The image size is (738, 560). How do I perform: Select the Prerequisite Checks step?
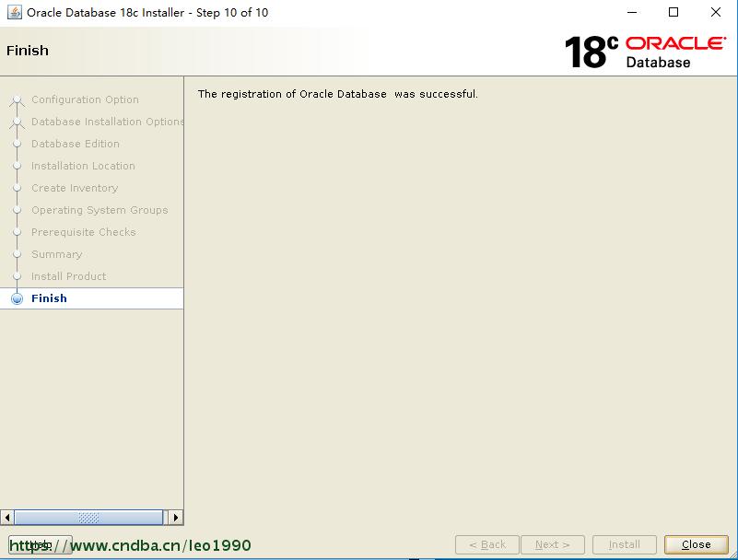83,232
